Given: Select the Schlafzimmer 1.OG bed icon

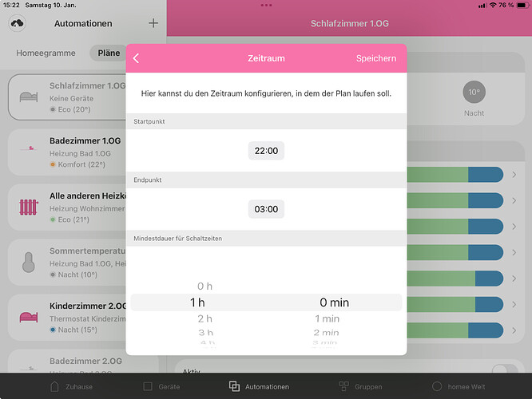Looking at the screenshot, I should (x=29, y=97).
